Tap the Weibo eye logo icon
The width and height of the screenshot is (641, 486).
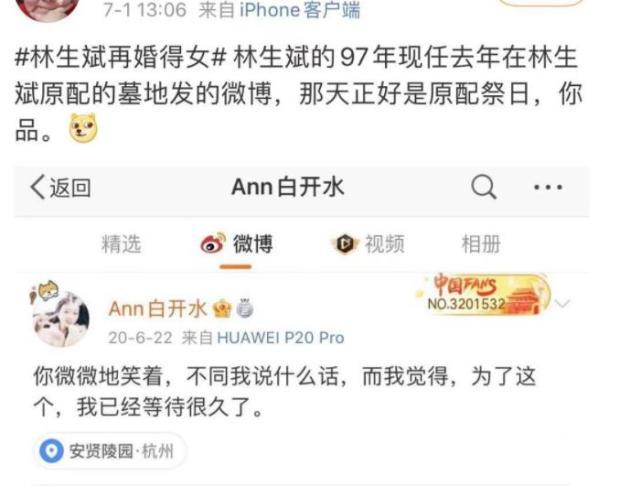click(x=213, y=244)
